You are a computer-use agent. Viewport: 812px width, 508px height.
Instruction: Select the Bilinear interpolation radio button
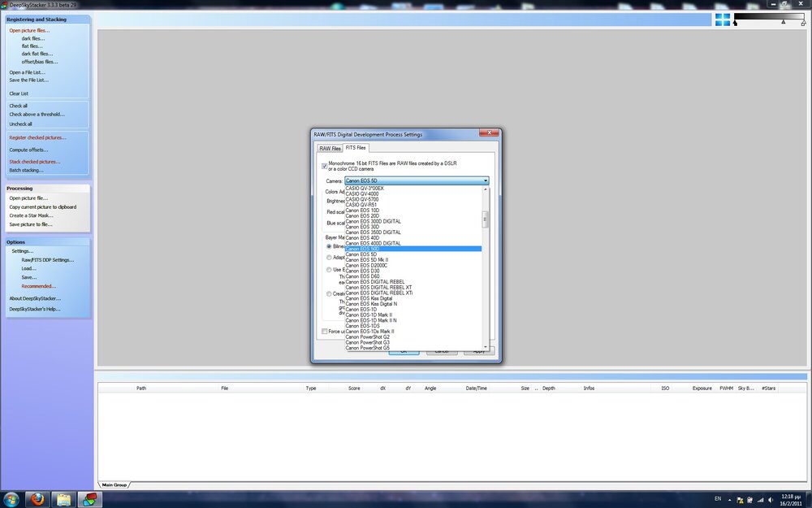[330, 246]
